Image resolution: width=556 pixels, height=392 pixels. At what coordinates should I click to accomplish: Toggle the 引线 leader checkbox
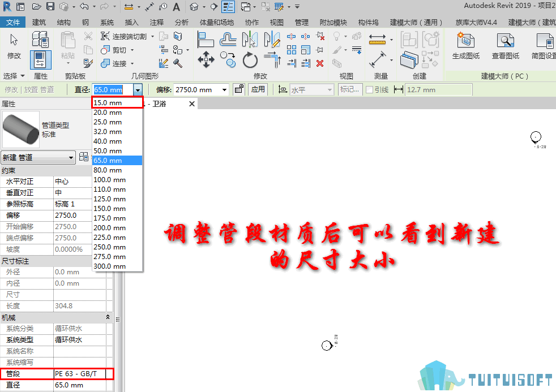coord(370,90)
